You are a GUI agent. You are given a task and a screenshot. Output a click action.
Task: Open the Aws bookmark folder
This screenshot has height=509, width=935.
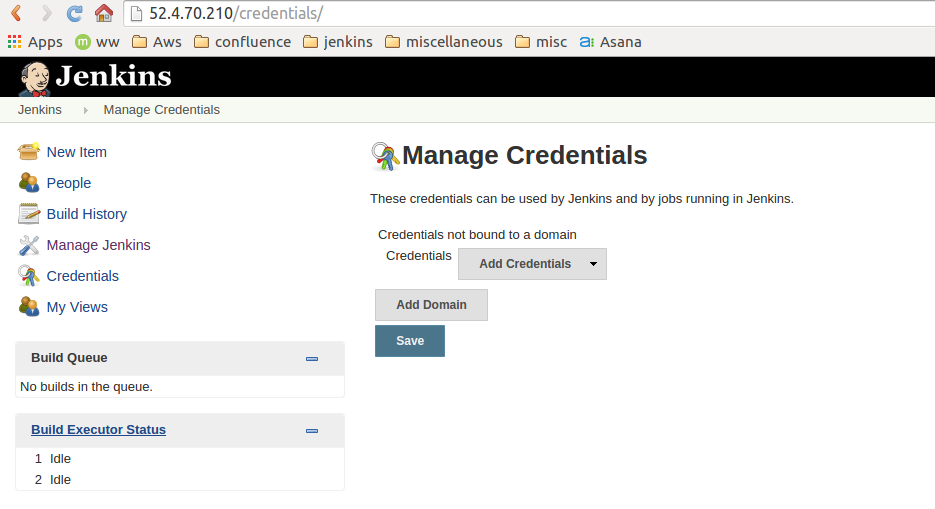157,42
